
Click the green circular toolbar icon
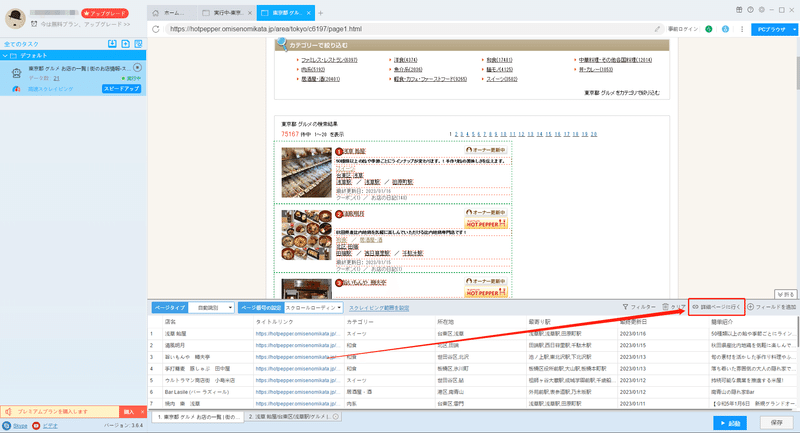pos(709,29)
